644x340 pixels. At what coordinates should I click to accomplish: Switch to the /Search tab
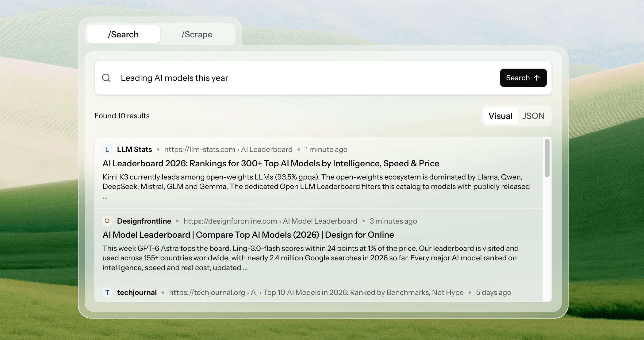[123, 34]
